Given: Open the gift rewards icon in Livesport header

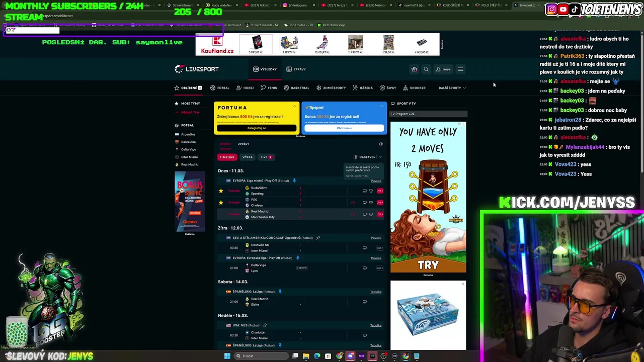Looking at the screenshot, I should pyautogui.click(x=414, y=69).
